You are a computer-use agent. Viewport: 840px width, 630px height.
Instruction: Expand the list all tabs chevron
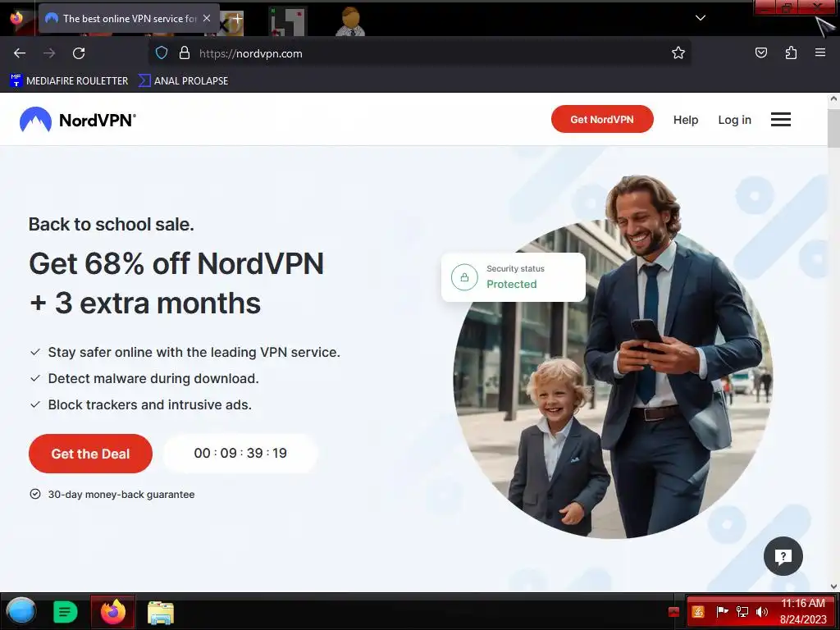701,18
